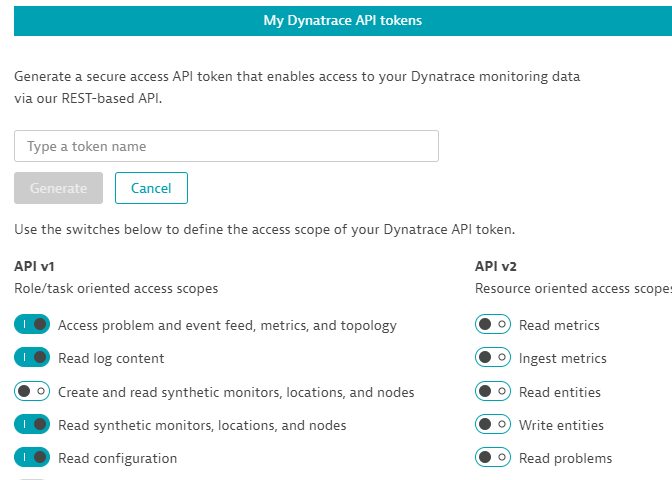Viewport: 672px width, 480px height.
Task: Enable Create and read synthetic monitors switch
Action: click(32, 392)
